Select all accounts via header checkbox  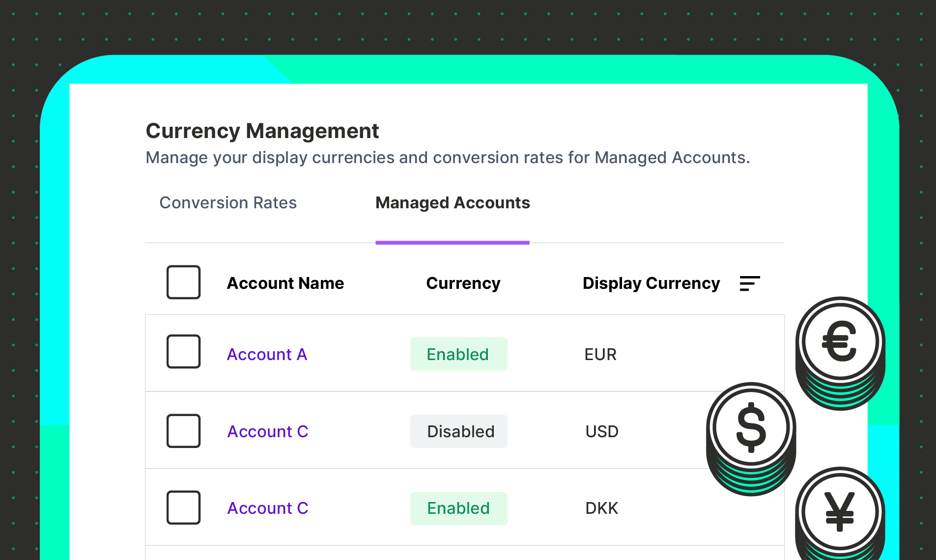coord(183,282)
